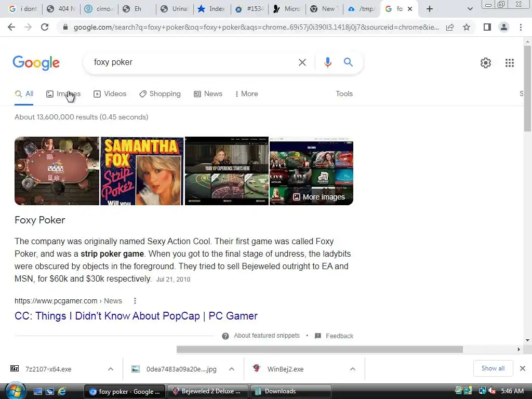Viewport: 532px width, 399px height.
Task: Open the 7z2107-x64.exe downloaded file
Action: [x=48, y=369]
